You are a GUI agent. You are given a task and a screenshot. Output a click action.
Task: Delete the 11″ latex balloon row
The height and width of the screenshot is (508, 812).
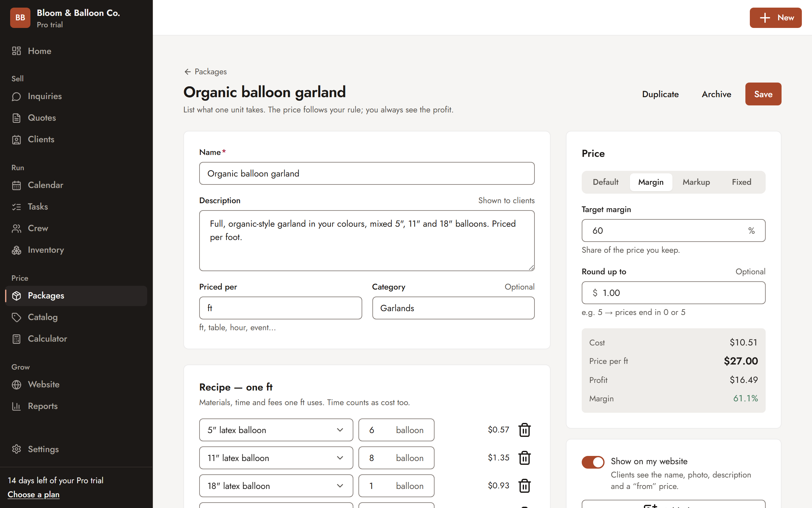coord(524,458)
